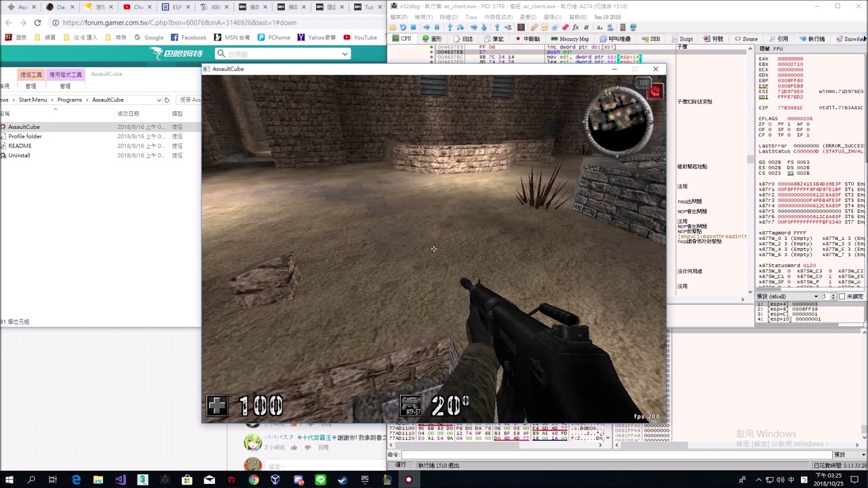
Task: Click the step over icon in x32dbg toolbar
Action: 460,27
